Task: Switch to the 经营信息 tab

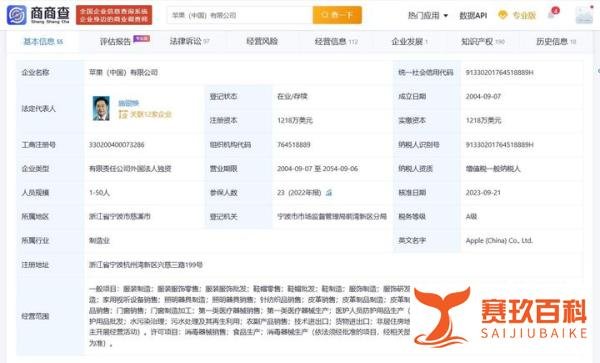Action: click(x=336, y=41)
